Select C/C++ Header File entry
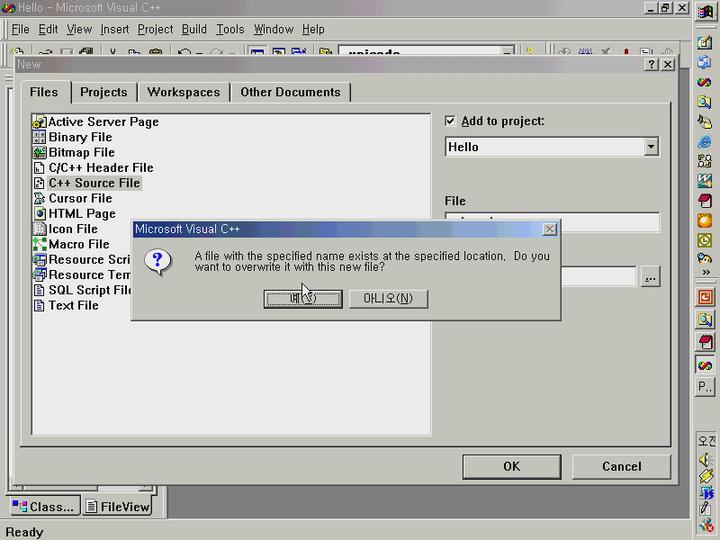The height and width of the screenshot is (540, 720). tap(93, 168)
